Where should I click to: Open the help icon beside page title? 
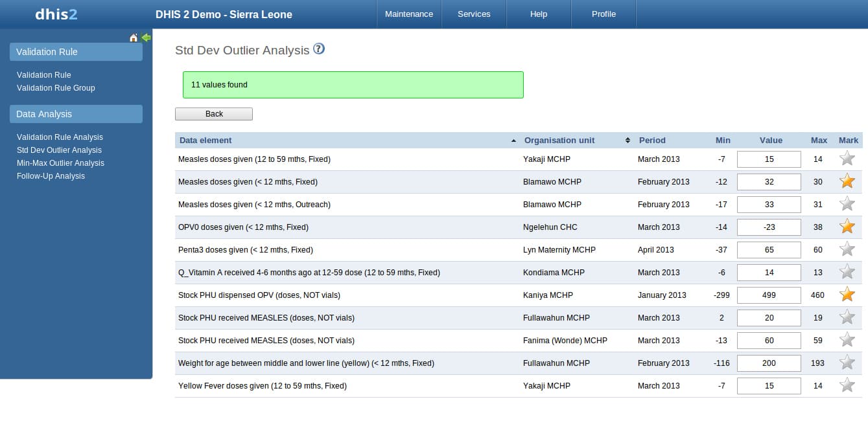pyautogui.click(x=319, y=49)
